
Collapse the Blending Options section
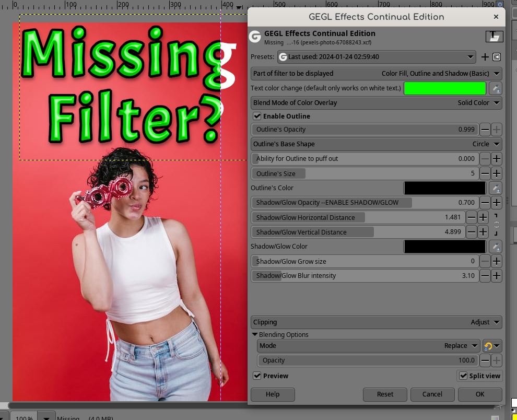tap(254, 334)
